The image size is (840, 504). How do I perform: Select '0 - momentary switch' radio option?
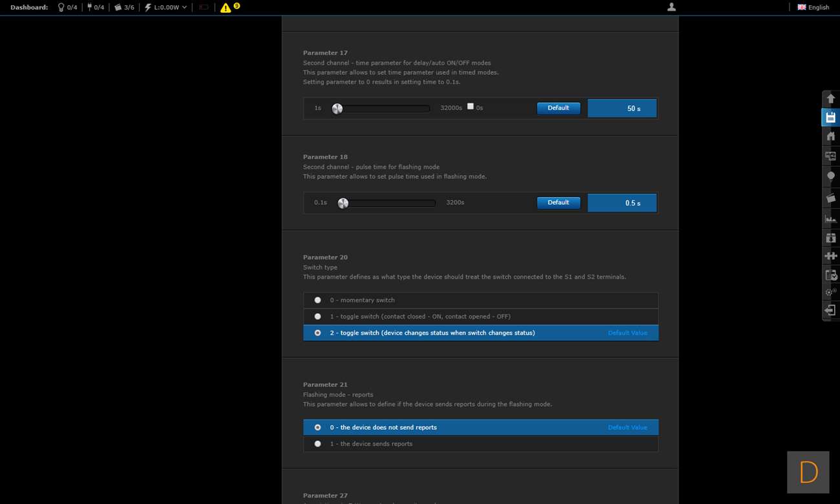pyautogui.click(x=317, y=300)
